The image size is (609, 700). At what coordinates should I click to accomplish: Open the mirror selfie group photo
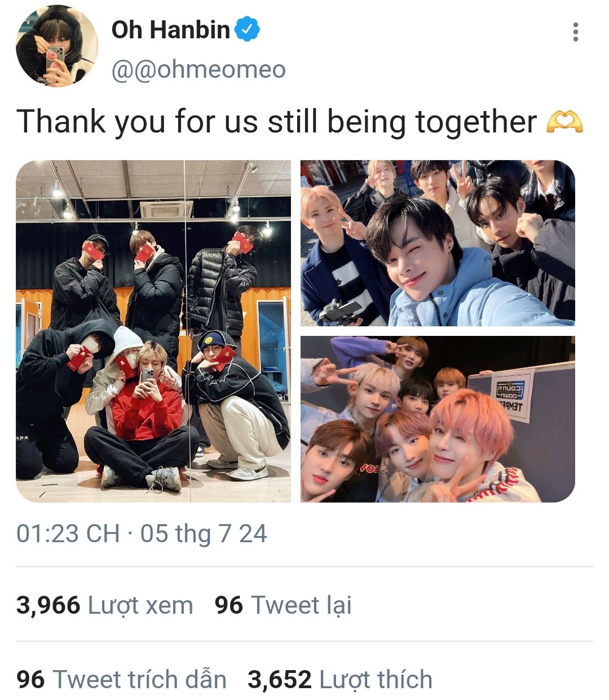coord(153,331)
